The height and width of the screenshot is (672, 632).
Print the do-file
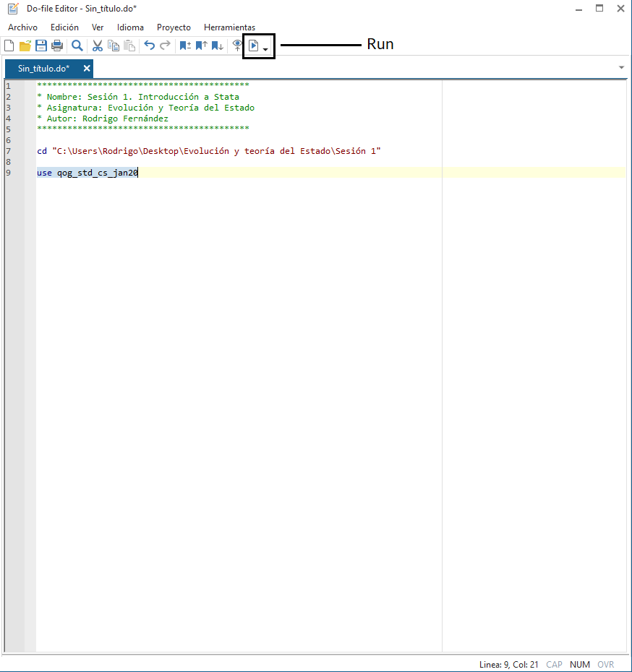click(x=57, y=46)
